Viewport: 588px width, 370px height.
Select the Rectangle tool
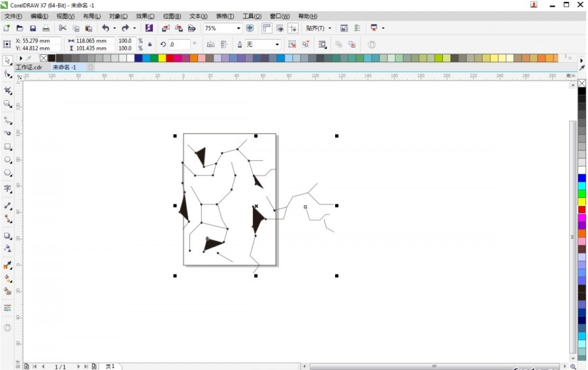pyautogui.click(x=7, y=146)
